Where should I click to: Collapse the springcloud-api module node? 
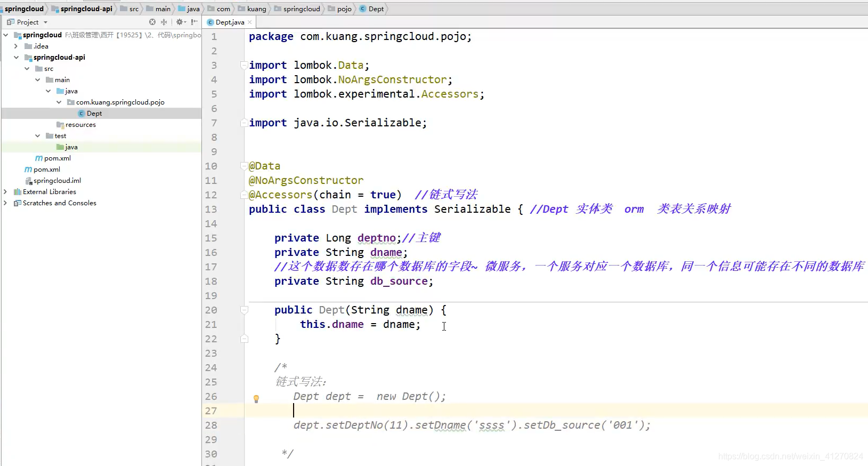(x=16, y=57)
